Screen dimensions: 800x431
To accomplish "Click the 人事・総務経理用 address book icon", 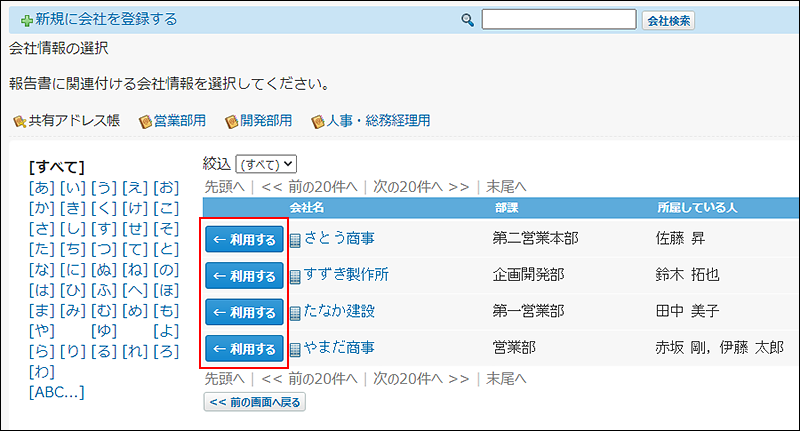I will (x=318, y=121).
